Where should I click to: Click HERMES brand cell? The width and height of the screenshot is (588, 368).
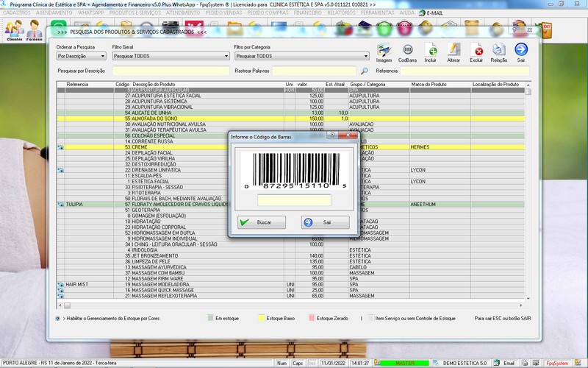point(440,147)
